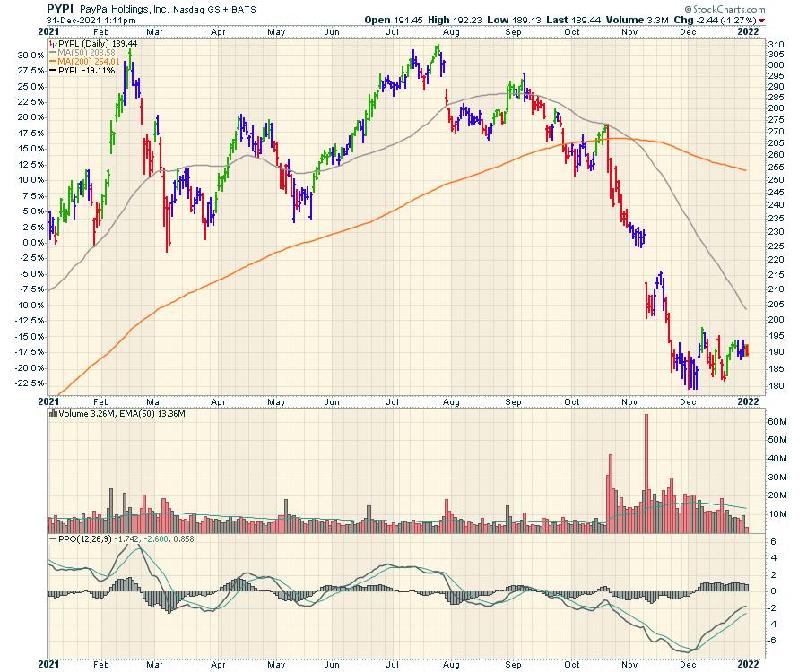Click the orange MA(200) legend line marker
This screenshot has width=807, height=672.
click(x=52, y=61)
